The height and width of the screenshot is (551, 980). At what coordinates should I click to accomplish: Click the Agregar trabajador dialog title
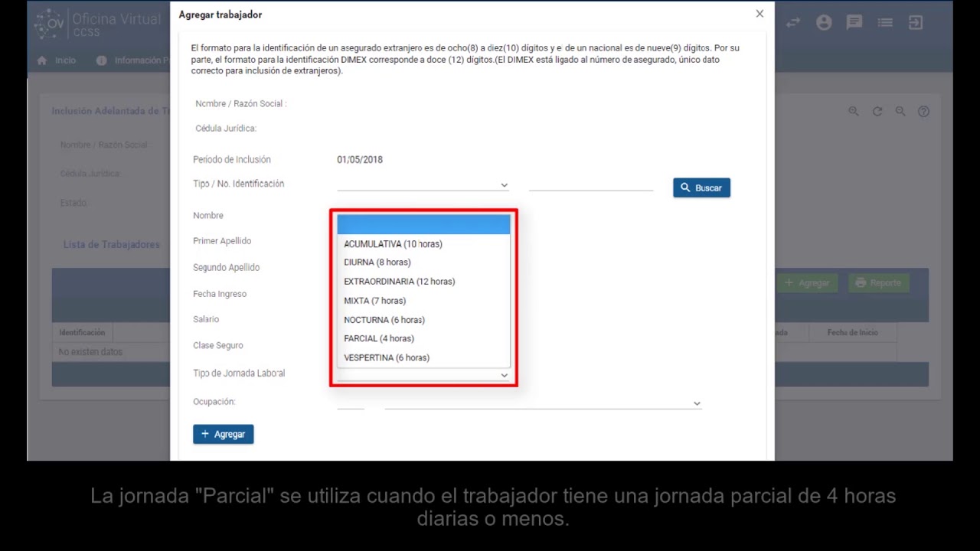tap(220, 15)
